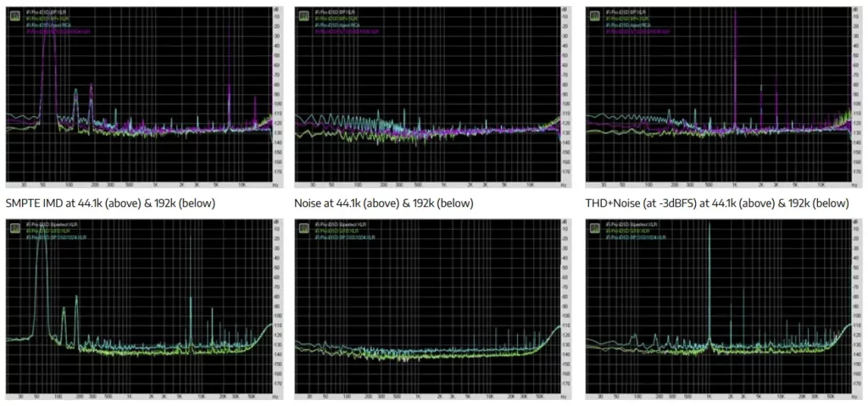Open the bottom-middle Noise 192k graph image
The image size is (868, 406).
[x=433, y=309]
